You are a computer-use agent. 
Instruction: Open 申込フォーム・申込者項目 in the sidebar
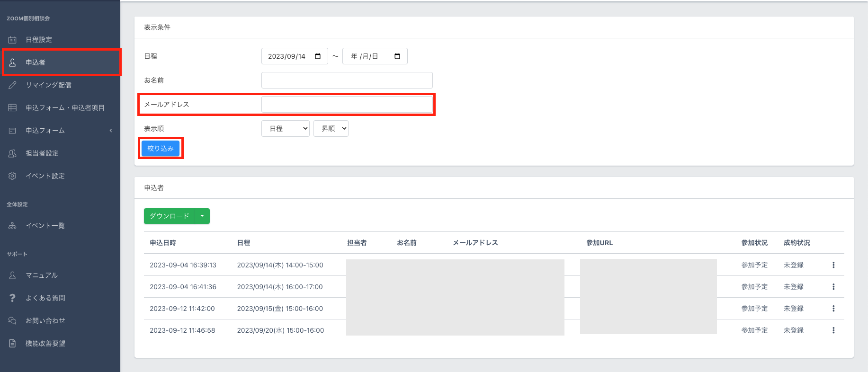click(x=65, y=108)
